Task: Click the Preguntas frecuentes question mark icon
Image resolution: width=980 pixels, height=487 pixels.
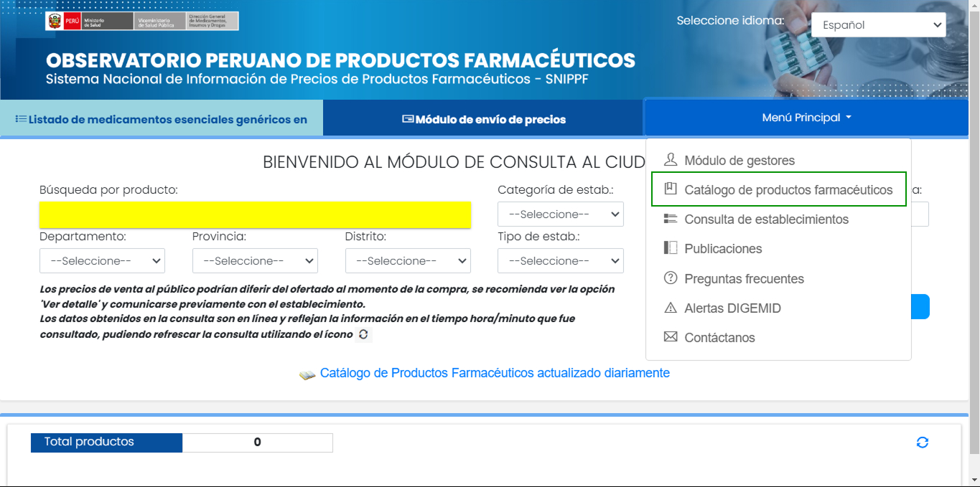Action: pos(671,278)
